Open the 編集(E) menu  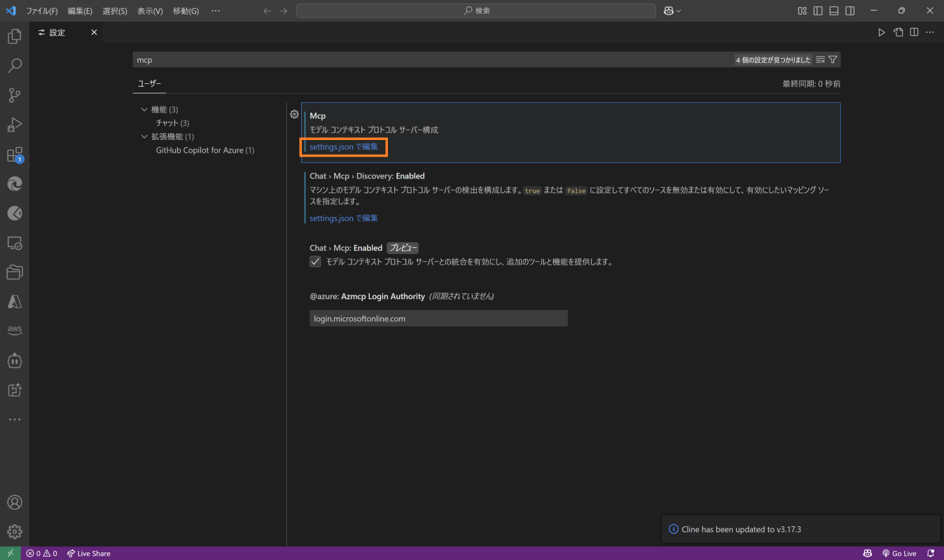[x=80, y=11]
